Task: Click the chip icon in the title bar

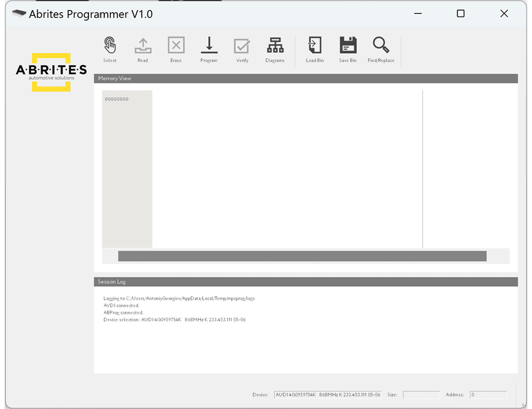Action: pos(19,14)
